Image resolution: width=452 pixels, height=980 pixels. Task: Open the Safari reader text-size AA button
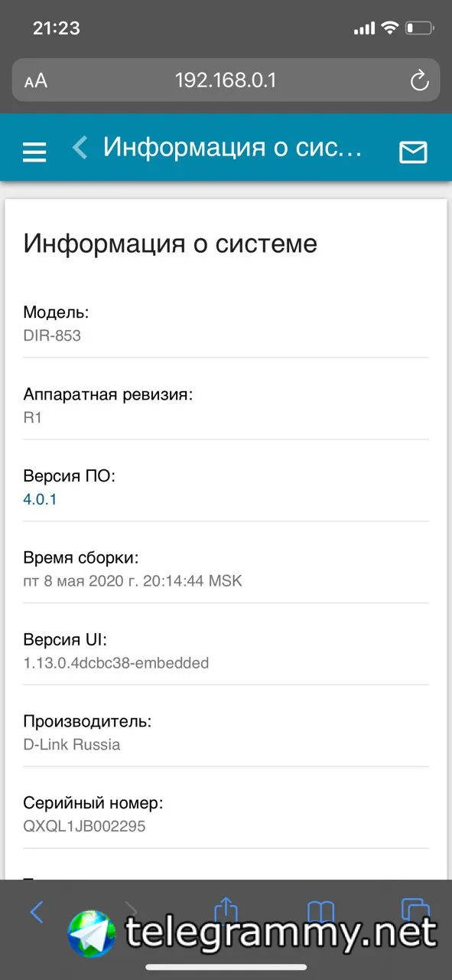[36, 81]
